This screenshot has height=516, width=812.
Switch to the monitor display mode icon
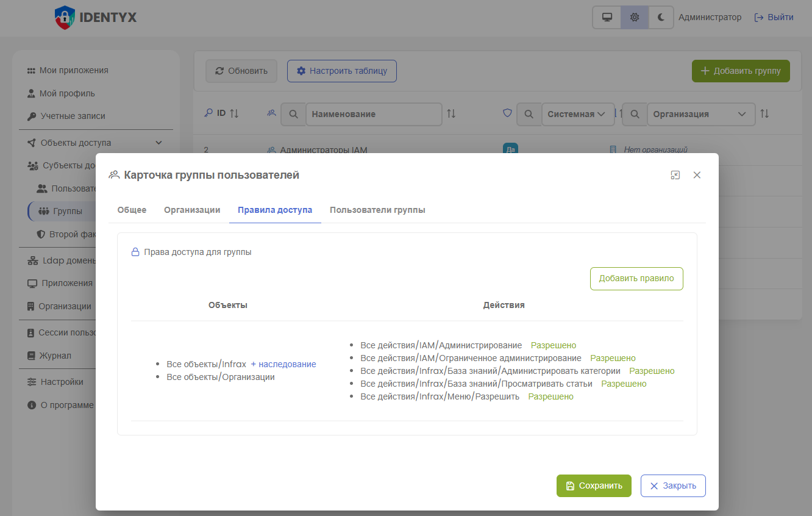(x=607, y=18)
